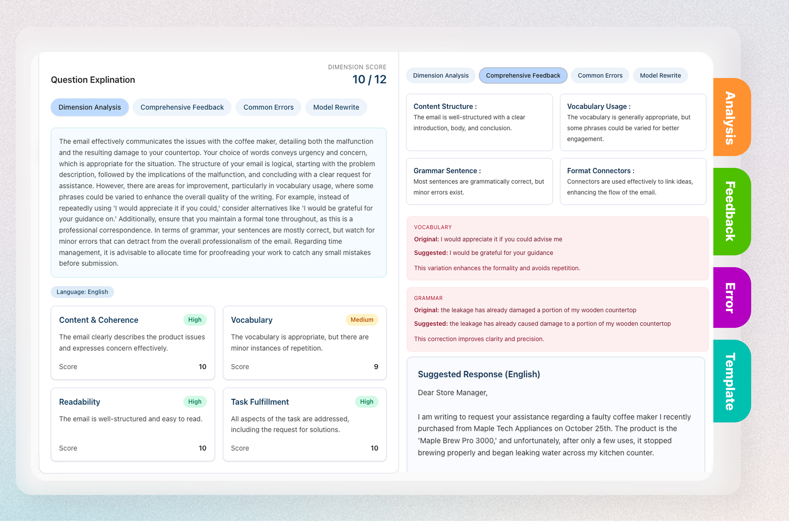Image resolution: width=789 pixels, height=532 pixels.
Task: Open the Model Rewrite view on left panel
Action: [x=336, y=107]
